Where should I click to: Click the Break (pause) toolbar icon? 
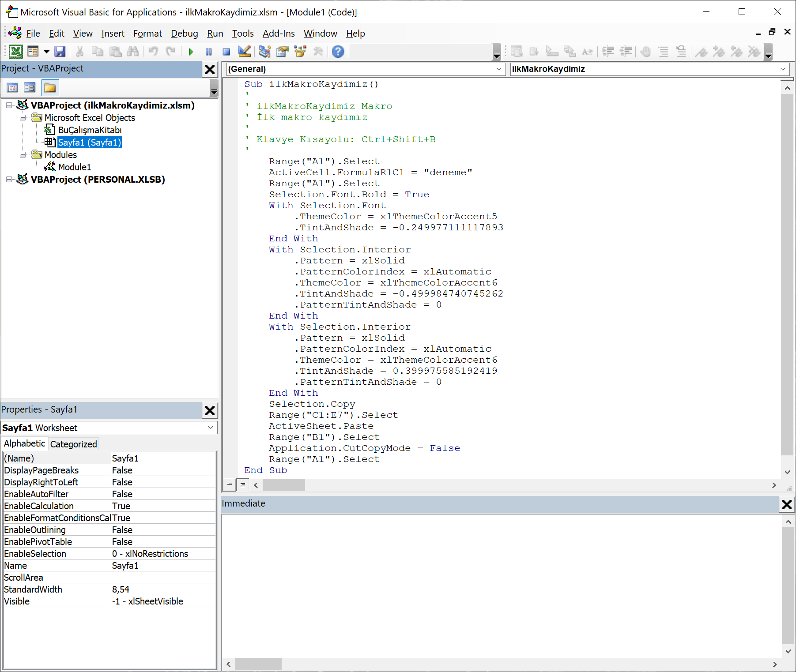click(208, 52)
